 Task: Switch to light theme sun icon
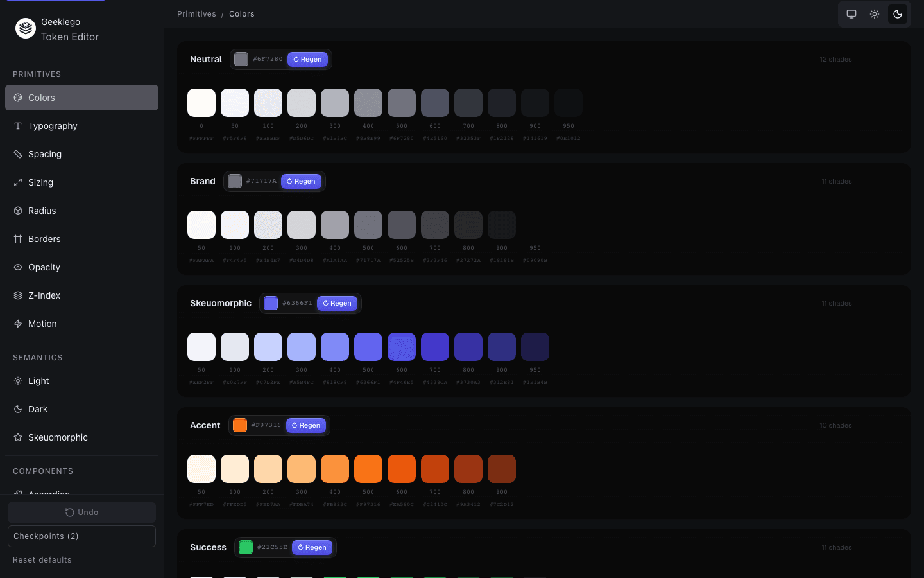click(875, 14)
